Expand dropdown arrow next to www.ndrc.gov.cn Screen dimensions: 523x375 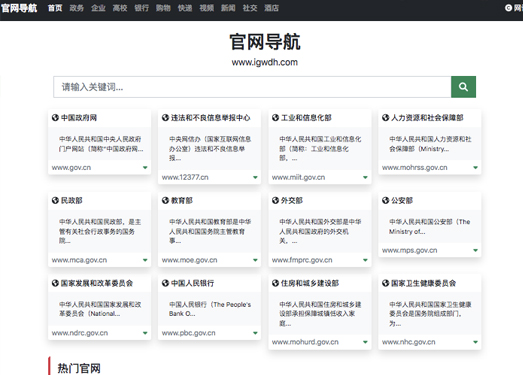tap(145, 333)
